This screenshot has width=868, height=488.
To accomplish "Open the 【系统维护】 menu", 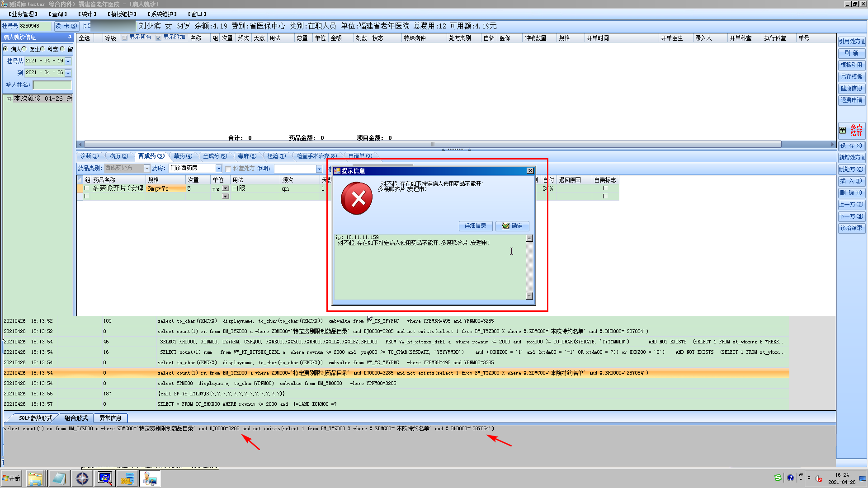I will pyautogui.click(x=162, y=14).
